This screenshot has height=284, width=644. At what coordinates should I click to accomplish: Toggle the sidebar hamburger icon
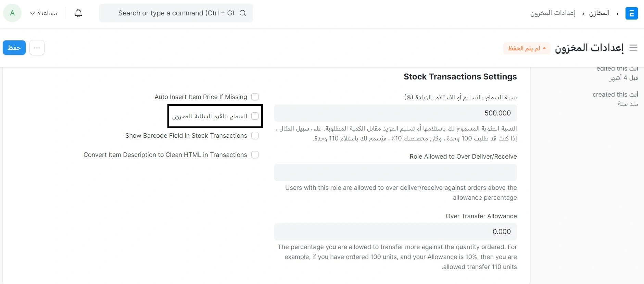(x=633, y=48)
